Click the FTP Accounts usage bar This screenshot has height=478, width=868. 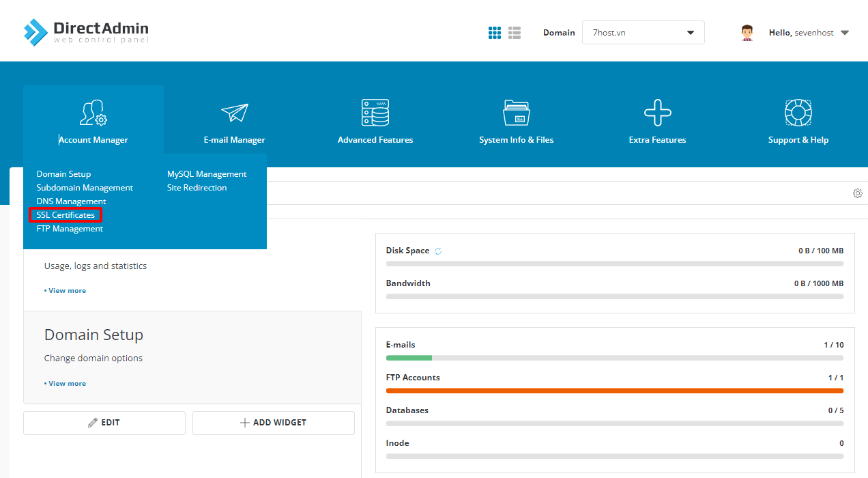point(615,391)
